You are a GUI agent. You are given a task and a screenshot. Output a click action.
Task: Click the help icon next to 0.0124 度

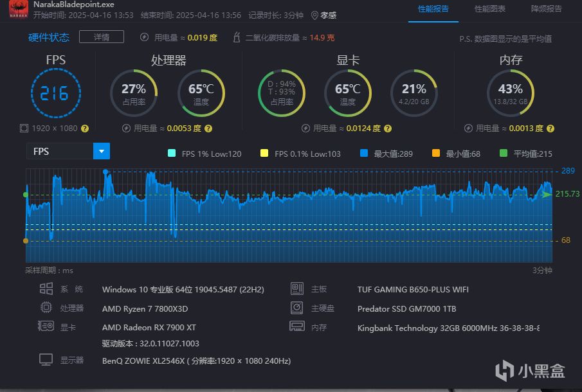click(x=388, y=129)
